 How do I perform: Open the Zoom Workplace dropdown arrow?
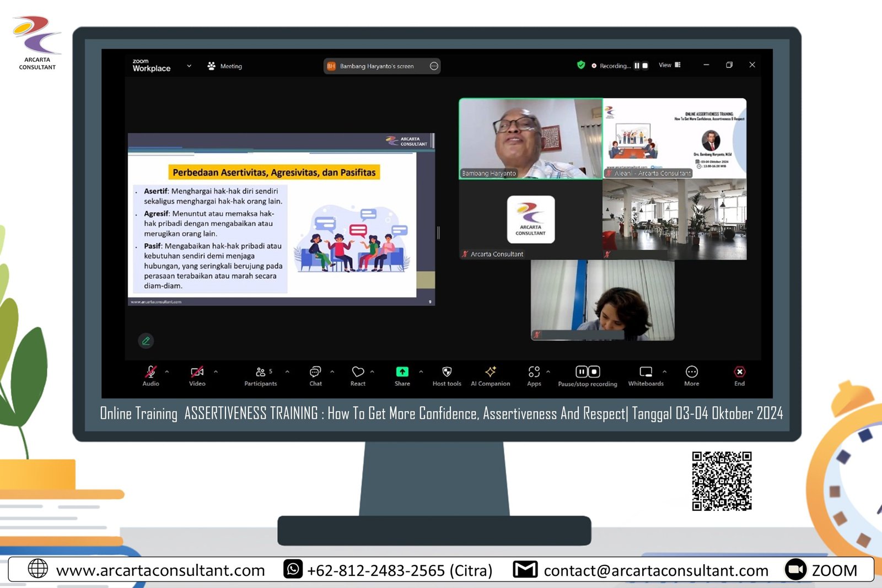coord(189,66)
